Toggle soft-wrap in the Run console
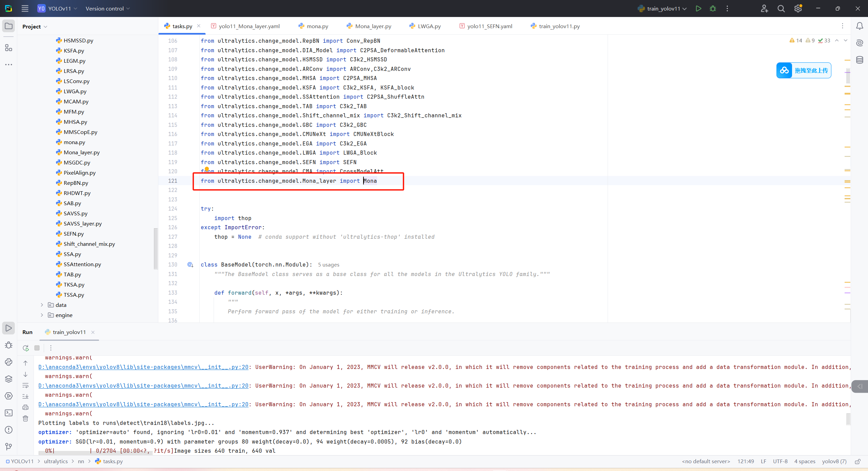 (x=25, y=386)
